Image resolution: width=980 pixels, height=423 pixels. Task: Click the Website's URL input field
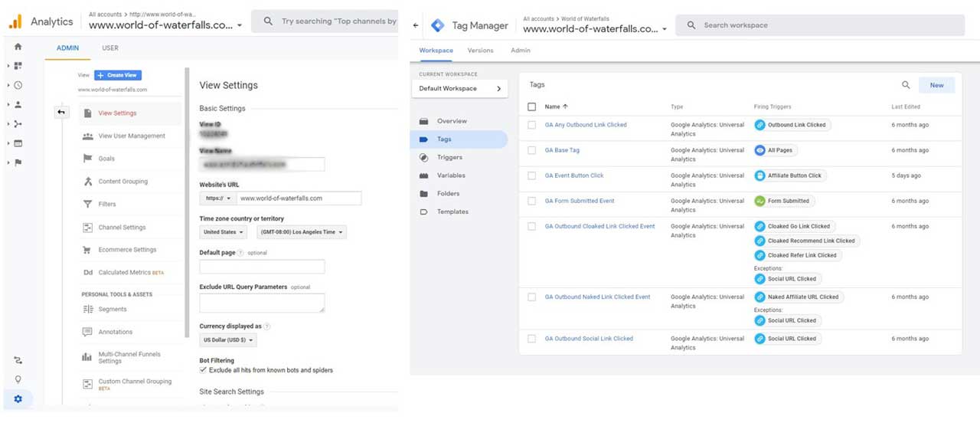click(x=299, y=198)
